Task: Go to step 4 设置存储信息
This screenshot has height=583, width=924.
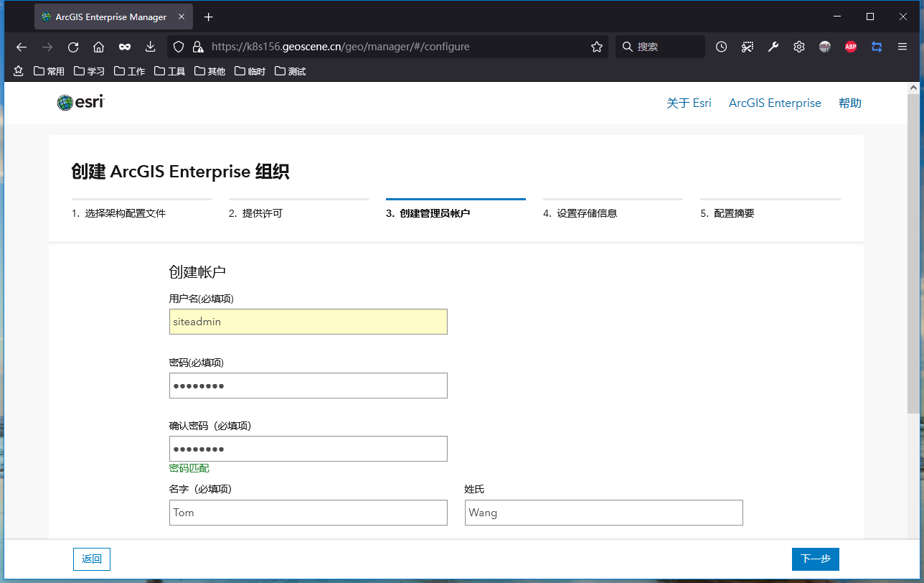Action: (580, 213)
